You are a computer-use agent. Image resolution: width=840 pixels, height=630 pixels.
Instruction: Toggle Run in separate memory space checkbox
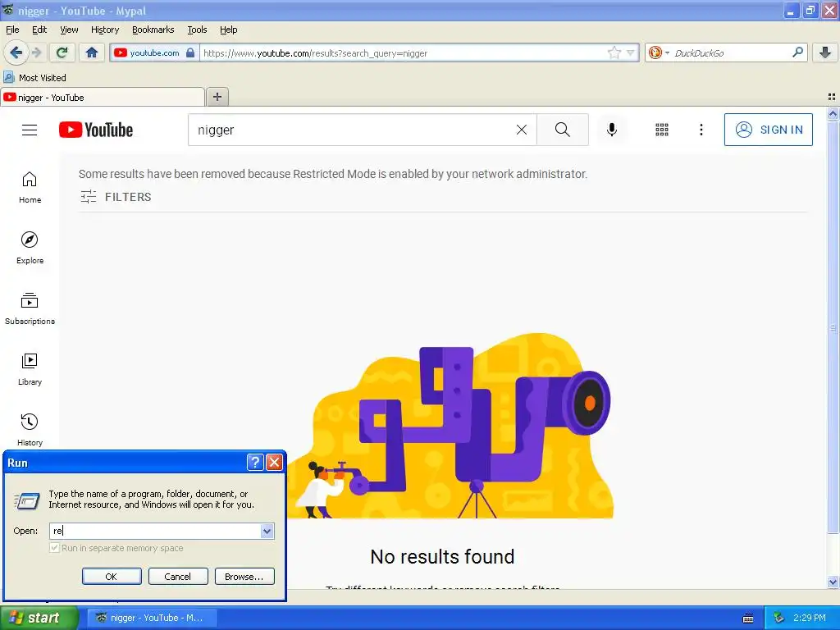[54, 548]
